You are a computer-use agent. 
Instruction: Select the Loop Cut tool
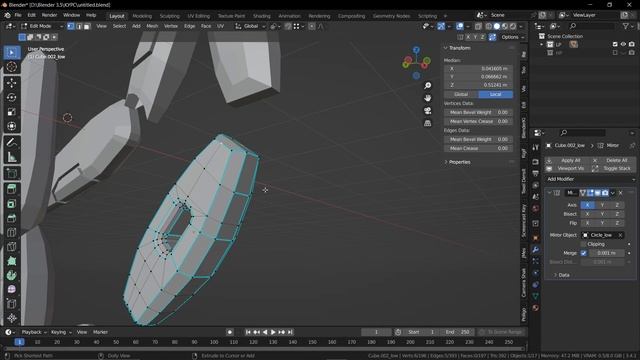tap(11, 232)
